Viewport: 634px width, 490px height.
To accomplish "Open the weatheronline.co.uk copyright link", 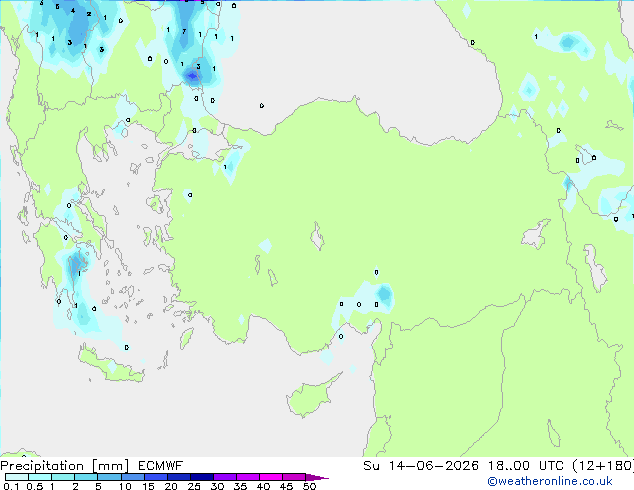I will [x=549, y=481].
